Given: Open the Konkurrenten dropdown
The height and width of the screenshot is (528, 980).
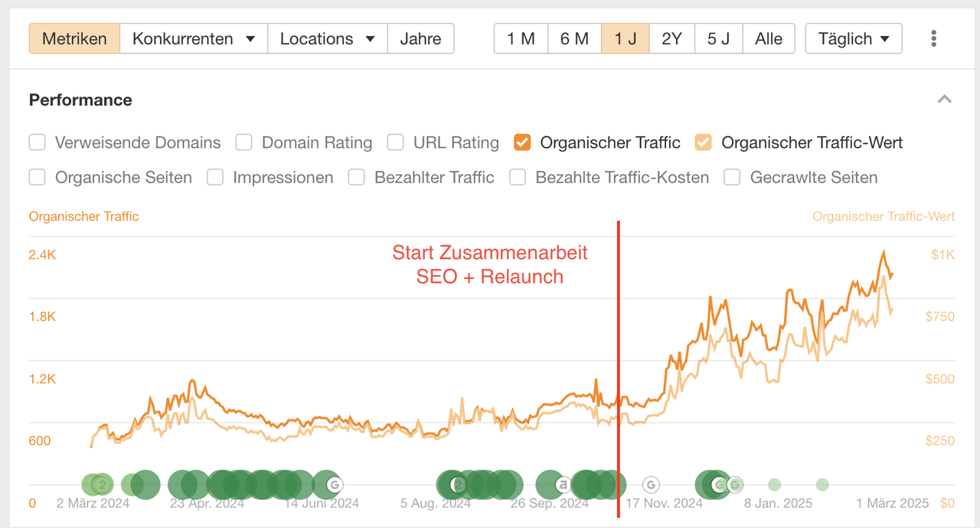Looking at the screenshot, I should (194, 38).
